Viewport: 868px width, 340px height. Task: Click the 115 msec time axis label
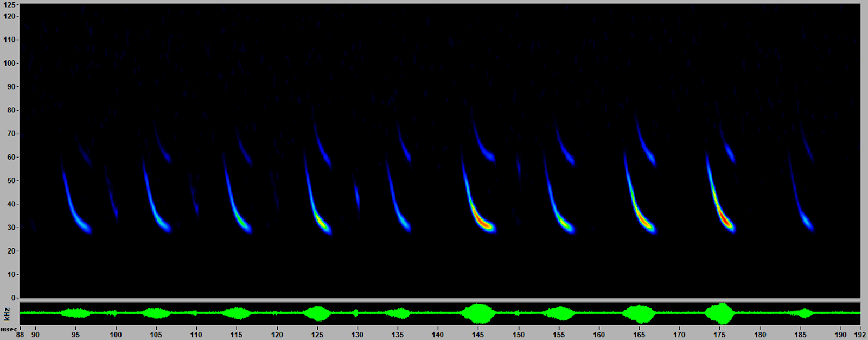point(237,335)
